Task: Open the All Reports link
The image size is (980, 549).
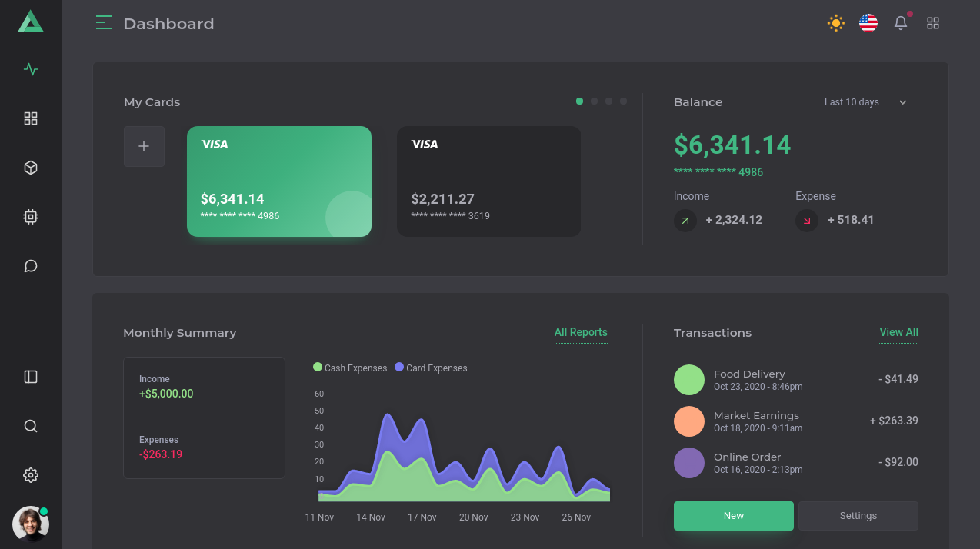Action: [581, 332]
